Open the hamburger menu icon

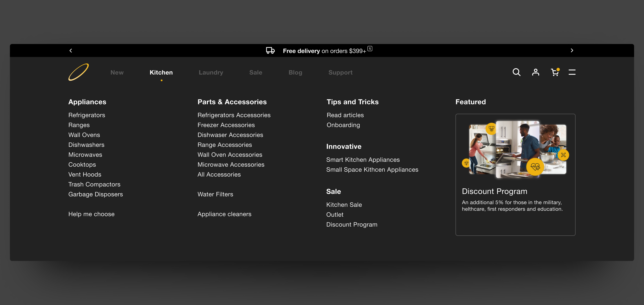[x=572, y=72]
